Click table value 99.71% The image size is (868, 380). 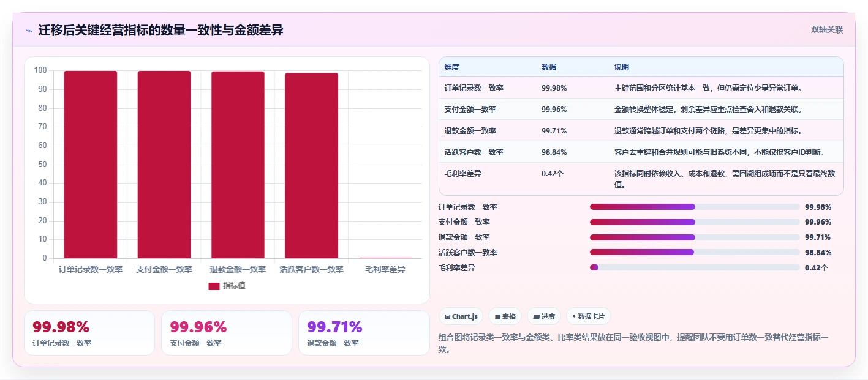554,131
